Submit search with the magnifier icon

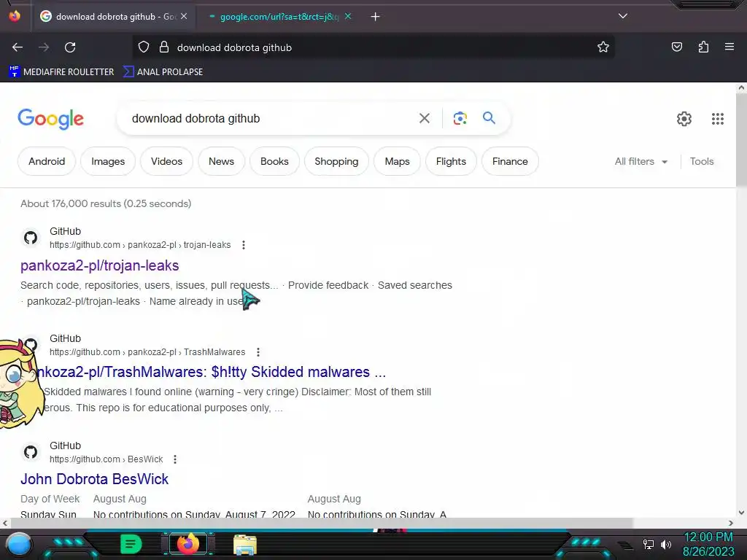coord(489,117)
